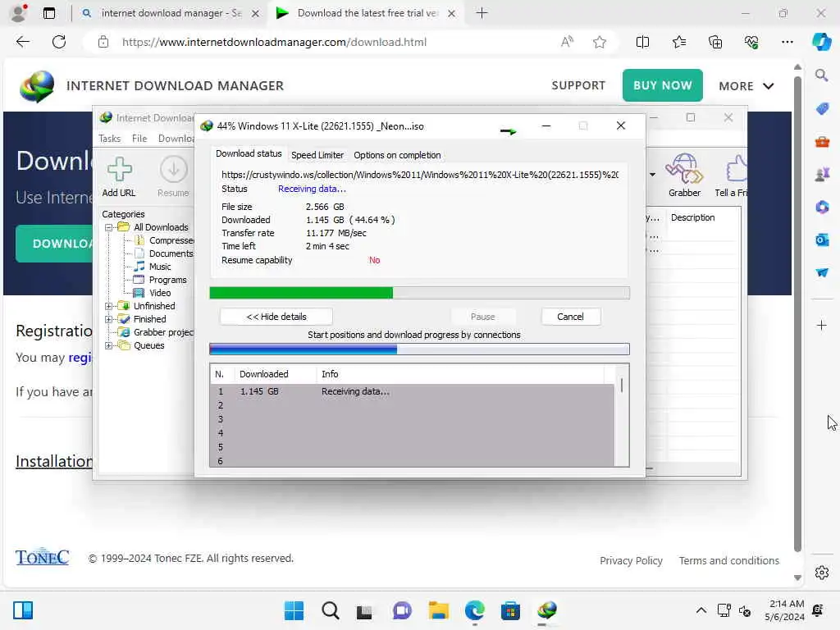Open Edge sidebar tools briefcase icon

pyautogui.click(x=822, y=141)
